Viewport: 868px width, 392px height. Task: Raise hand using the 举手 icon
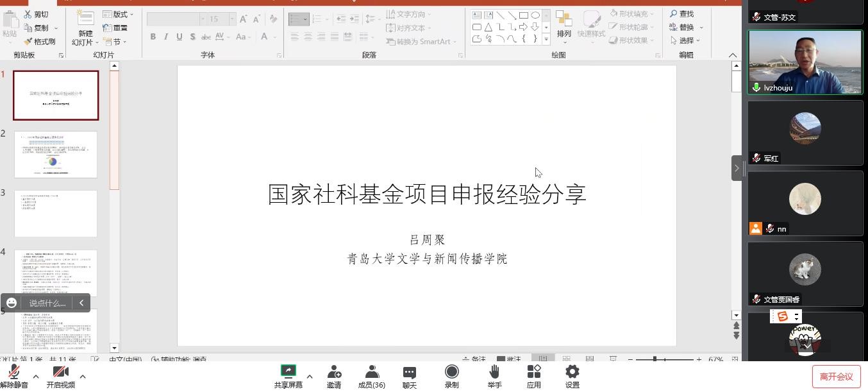[x=494, y=372]
